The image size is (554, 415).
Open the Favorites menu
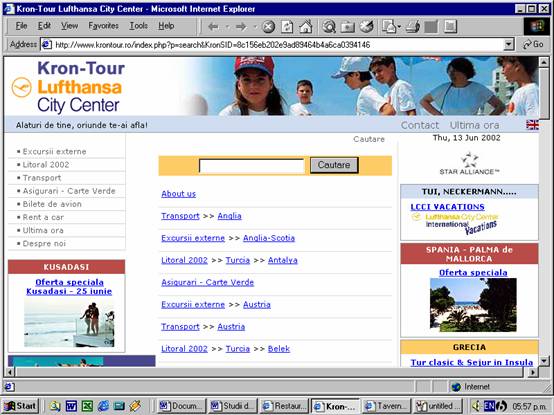point(103,26)
